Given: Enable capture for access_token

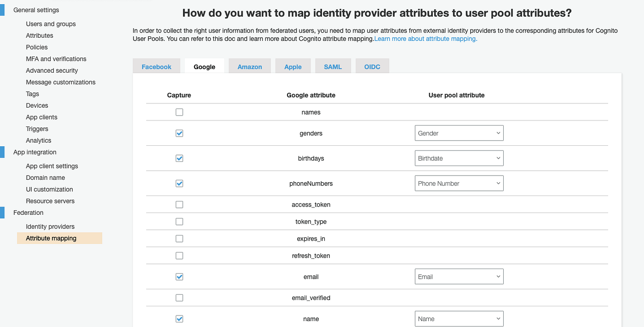Looking at the screenshot, I should (179, 204).
